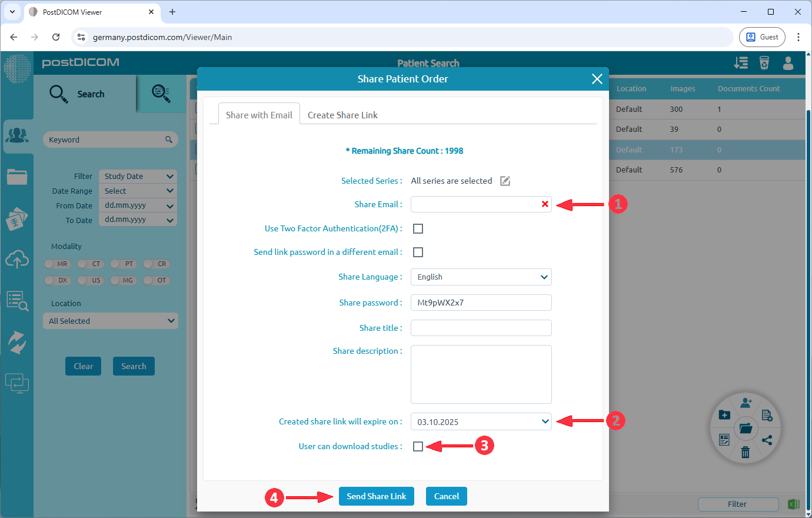The width and height of the screenshot is (812, 518).
Task: Enable 'User can download studies'
Action: 418,446
